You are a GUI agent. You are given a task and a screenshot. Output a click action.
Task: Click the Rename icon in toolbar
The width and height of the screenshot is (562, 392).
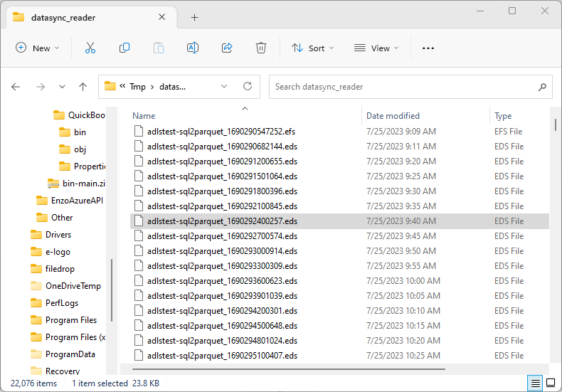point(192,48)
